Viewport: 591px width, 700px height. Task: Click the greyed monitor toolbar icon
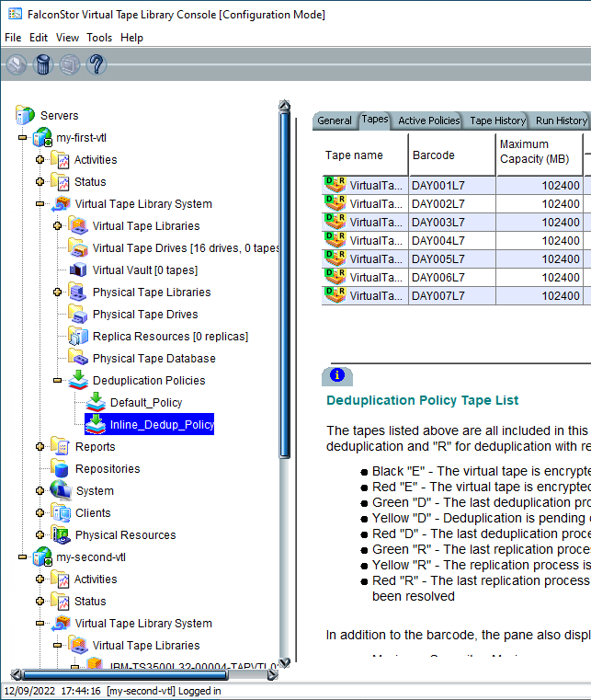[x=70, y=64]
